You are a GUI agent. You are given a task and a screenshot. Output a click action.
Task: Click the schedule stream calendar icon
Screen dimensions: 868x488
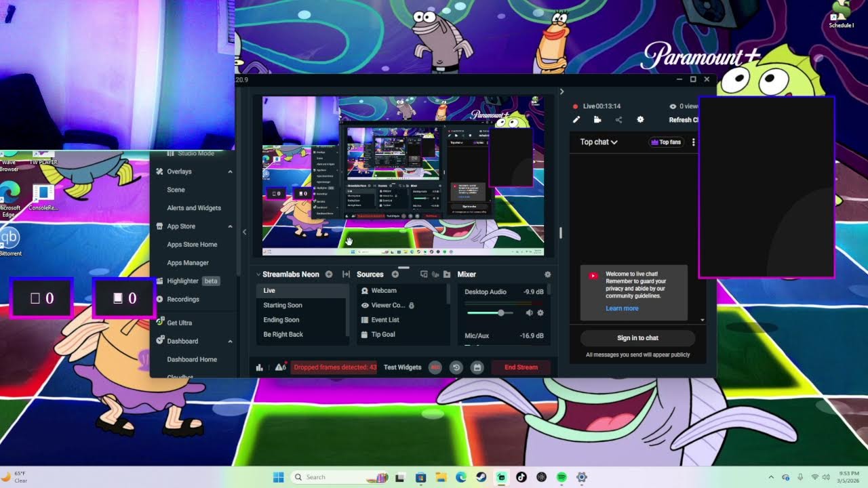point(477,367)
